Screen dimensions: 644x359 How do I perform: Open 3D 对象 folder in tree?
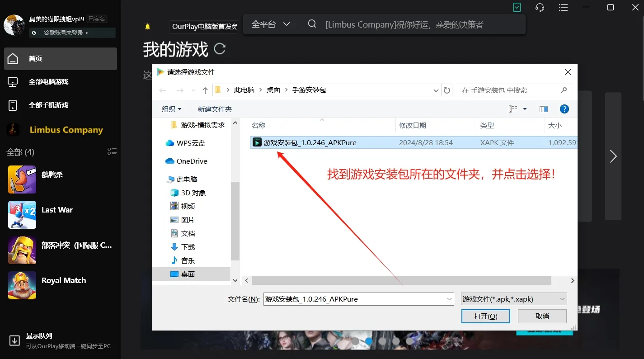[x=188, y=193]
